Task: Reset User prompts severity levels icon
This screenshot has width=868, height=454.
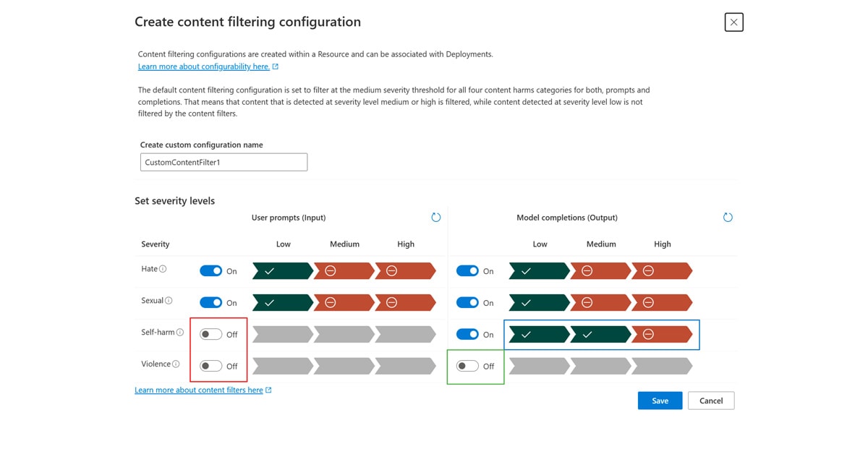Action: tap(435, 217)
